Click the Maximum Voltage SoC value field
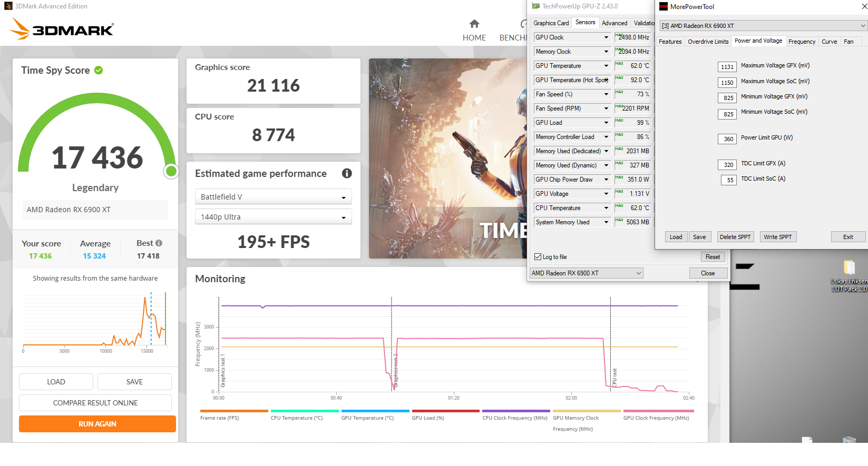The image size is (868, 466). tap(727, 83)
